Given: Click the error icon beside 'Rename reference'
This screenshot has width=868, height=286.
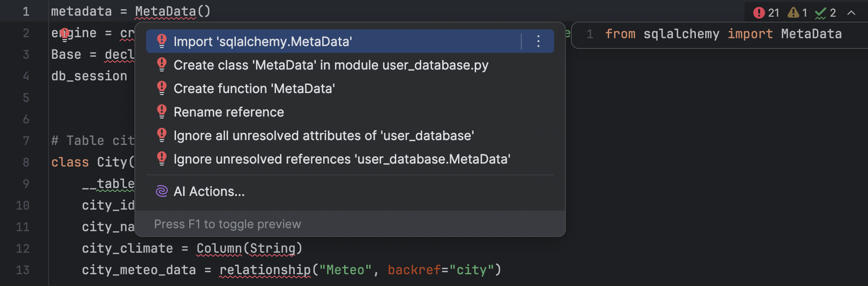Looking at the screenshot, I should click(x=162, y=111).
